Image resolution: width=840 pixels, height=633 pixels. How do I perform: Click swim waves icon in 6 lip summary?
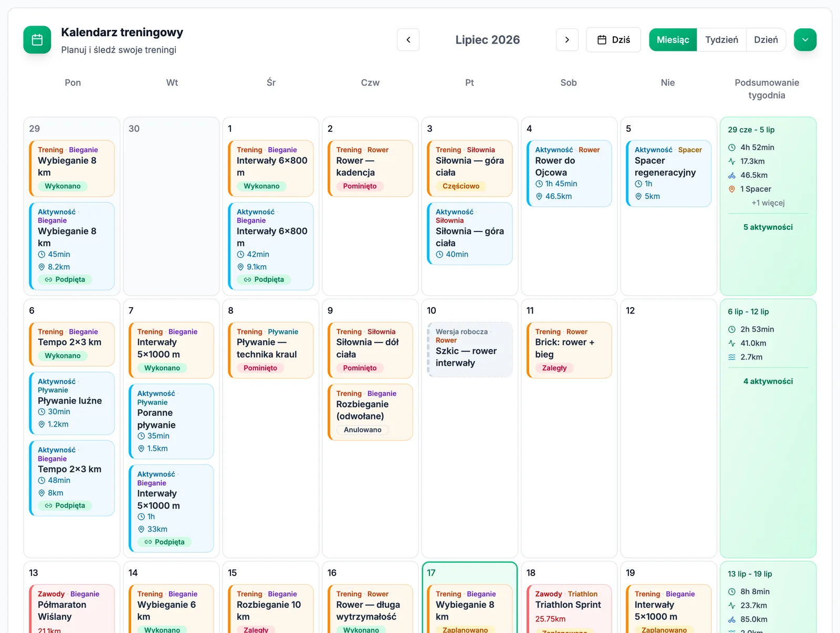pos(732,357)
